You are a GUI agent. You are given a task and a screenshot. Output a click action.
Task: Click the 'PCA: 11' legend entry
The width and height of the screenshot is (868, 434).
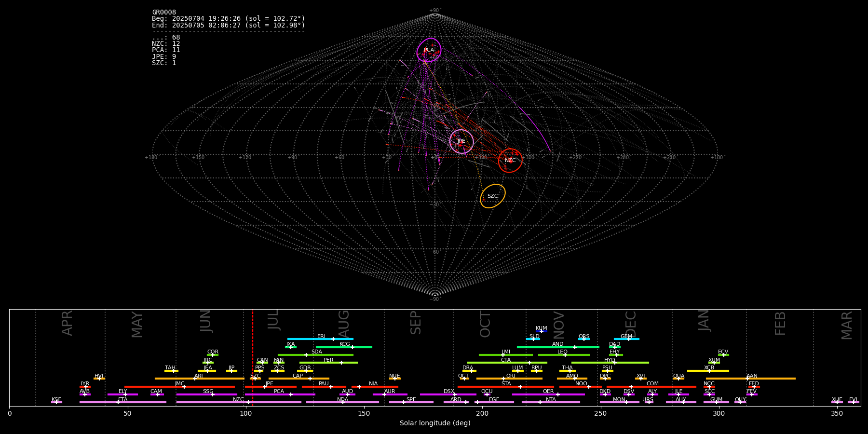click(x=166, y=50)
